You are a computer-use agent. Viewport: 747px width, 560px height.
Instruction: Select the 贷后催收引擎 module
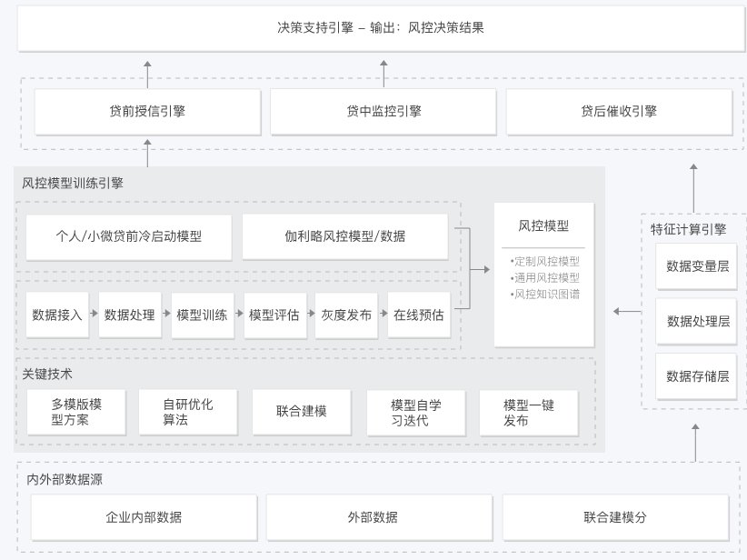coord(618,112)
